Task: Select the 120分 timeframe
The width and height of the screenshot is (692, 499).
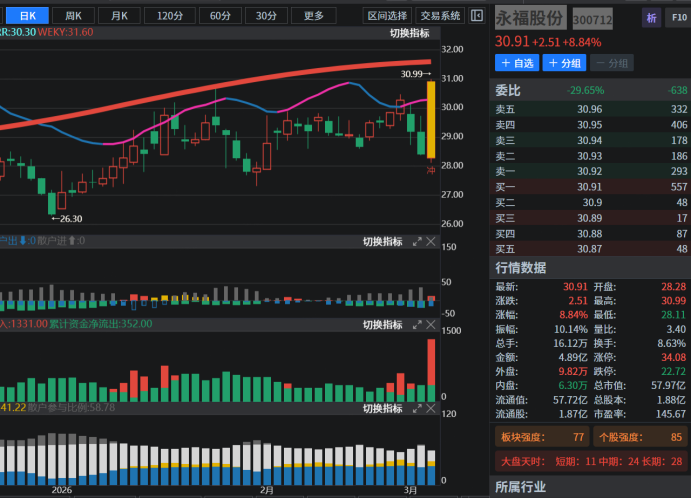Action: 169,15
